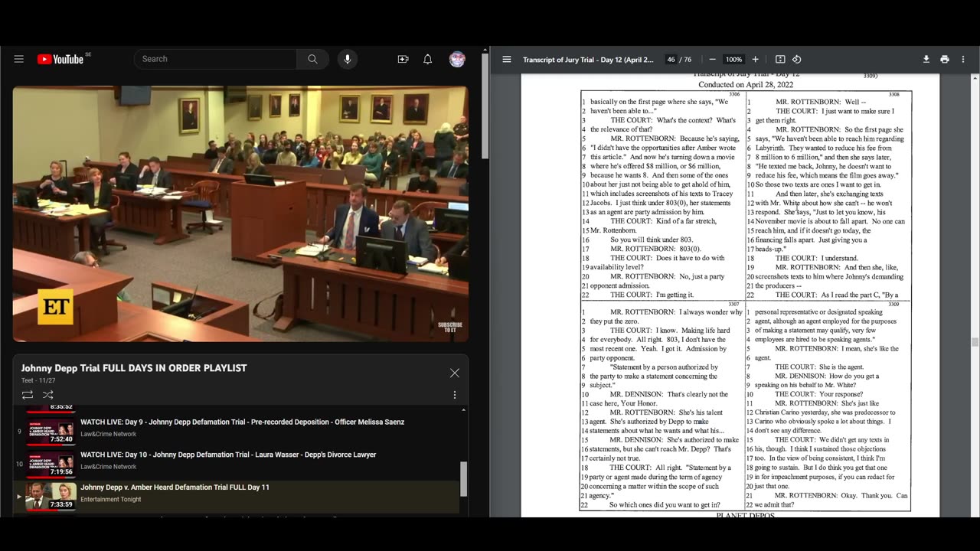Select the Day 10 Laura Wasser video thumbnail
This screenshot has height=551, width=980.
51,465
